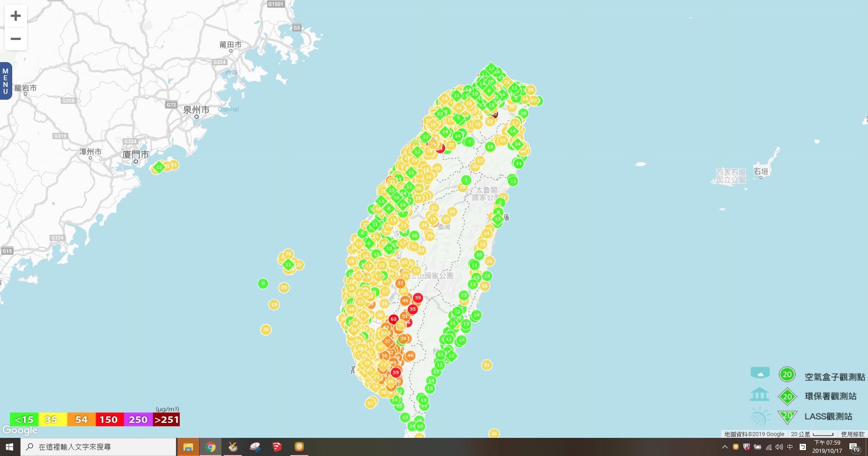
Task: Click the green <15 scale swatch
Action: (24, 420)
